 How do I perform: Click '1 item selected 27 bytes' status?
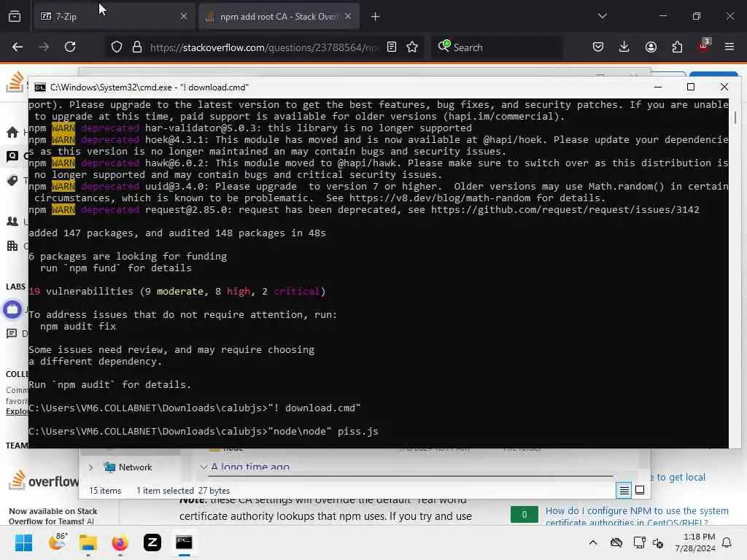[x=183, y=491]
